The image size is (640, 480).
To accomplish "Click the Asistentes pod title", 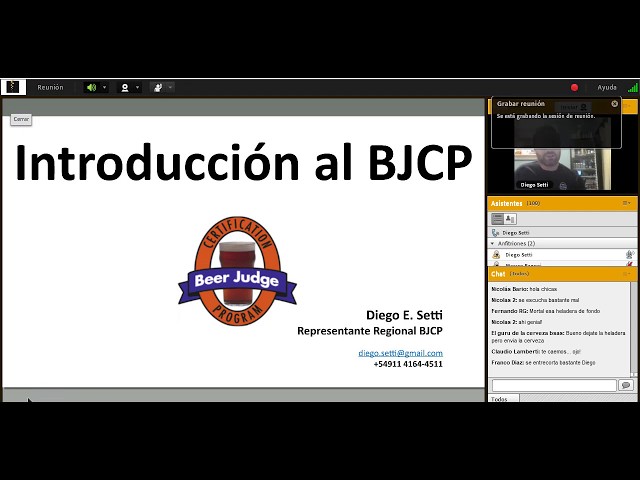I will (507, 203).
